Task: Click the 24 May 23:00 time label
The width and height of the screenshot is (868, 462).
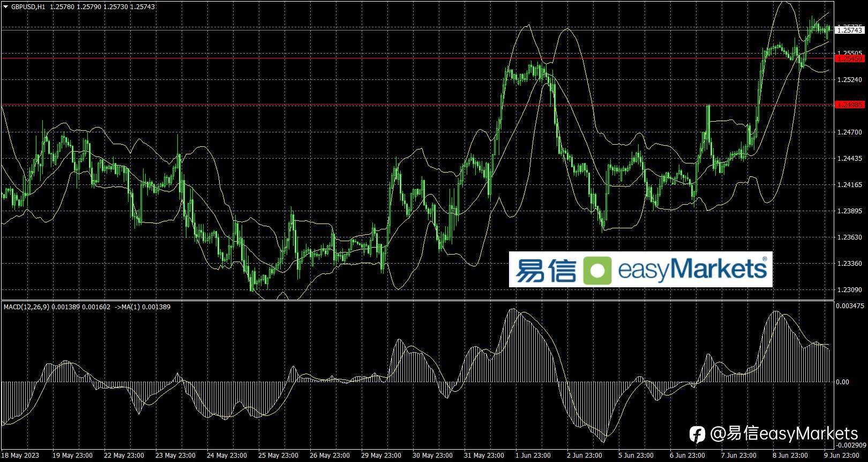Action: pyautogui.click(x=227, y=456)
